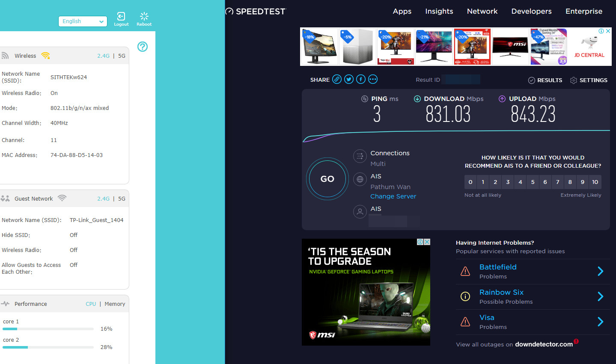Click the Rainbow Six info icon
The image size is (616, 364).
(x=465, y=296)
